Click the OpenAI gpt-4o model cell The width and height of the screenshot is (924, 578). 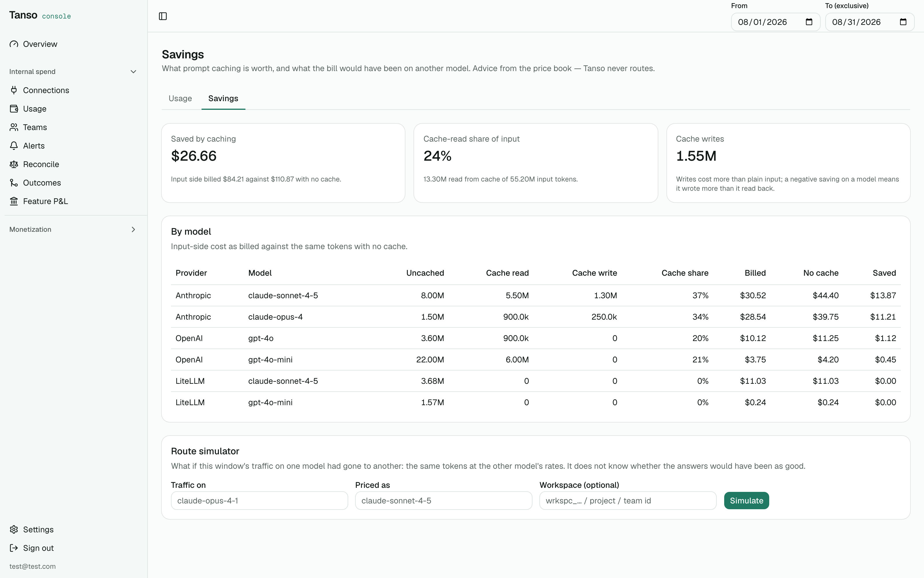tap(261, 338)
